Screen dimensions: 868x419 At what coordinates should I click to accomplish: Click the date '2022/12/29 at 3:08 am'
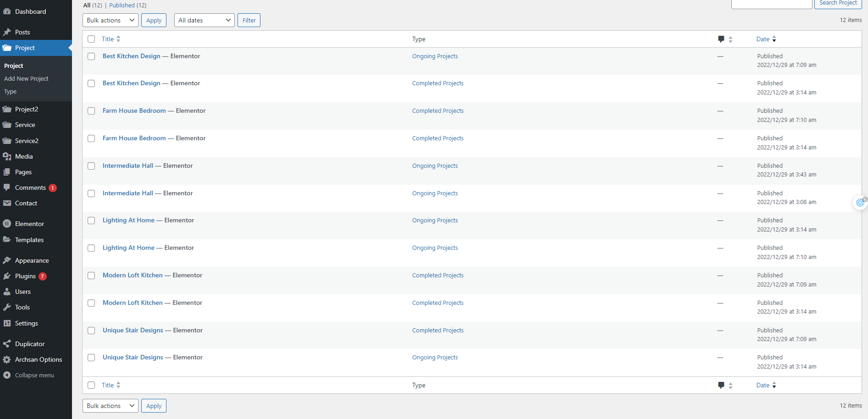click(787, 202)
